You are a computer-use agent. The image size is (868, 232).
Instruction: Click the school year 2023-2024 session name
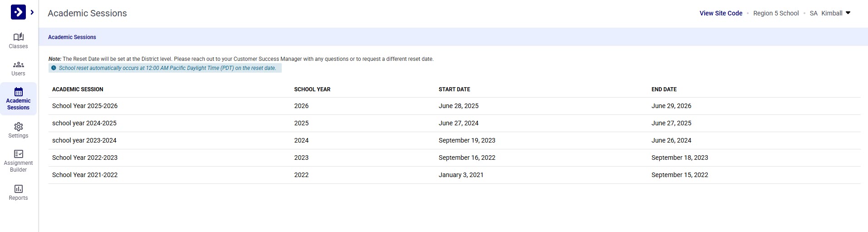coord(84,140)
